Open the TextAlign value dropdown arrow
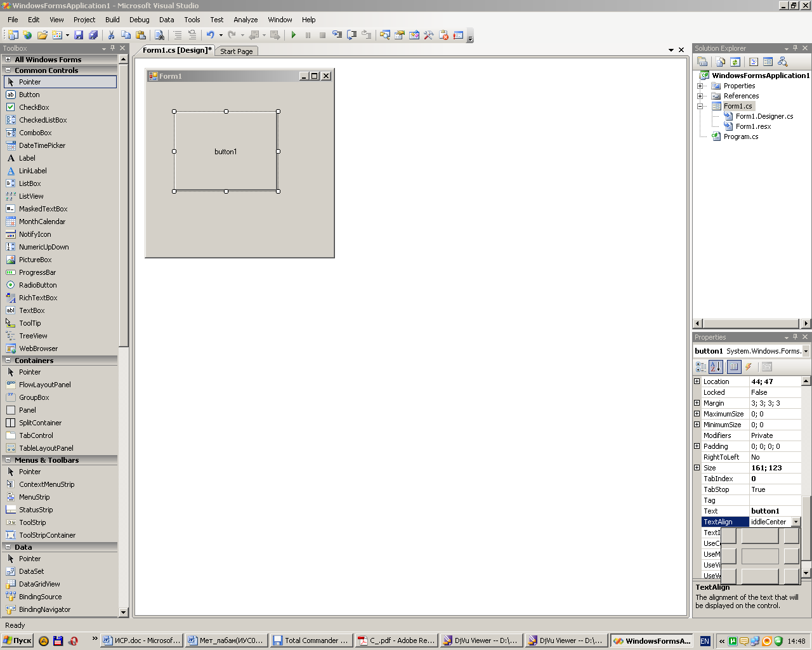The height and width of the screenshot is (650, 812). [x=796, y=522]
